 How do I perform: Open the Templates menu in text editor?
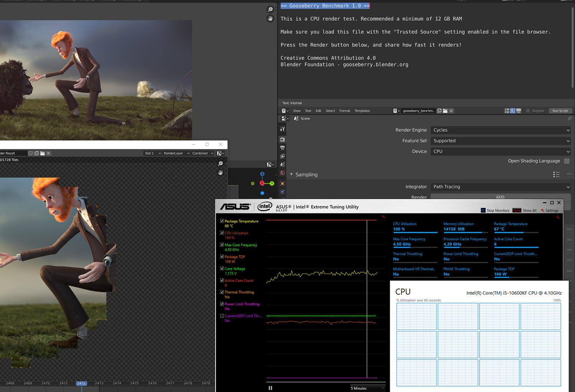point(362,111)
